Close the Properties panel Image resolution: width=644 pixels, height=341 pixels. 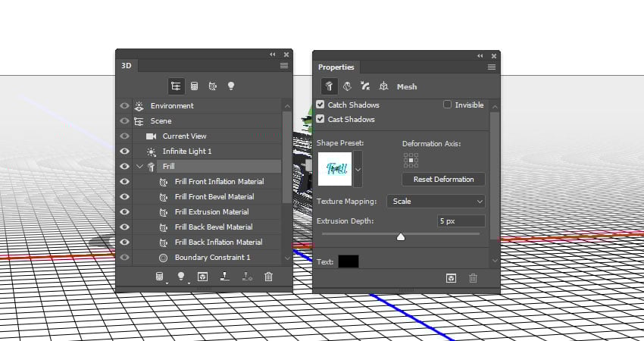[x=494, y=56]
